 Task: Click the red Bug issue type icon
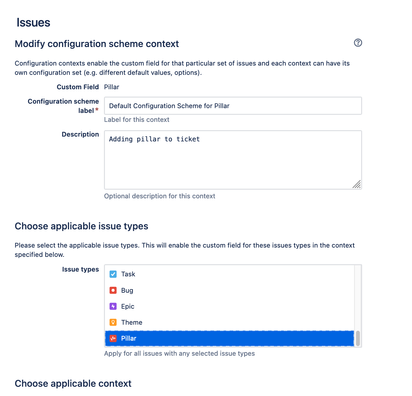[x=113, y=290]
